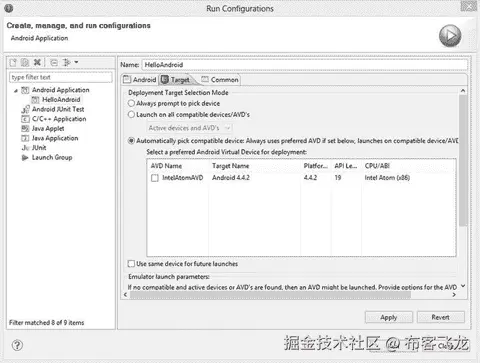
Task: Click the scroll down arrow in Target panel
Action: click(463, 286)
